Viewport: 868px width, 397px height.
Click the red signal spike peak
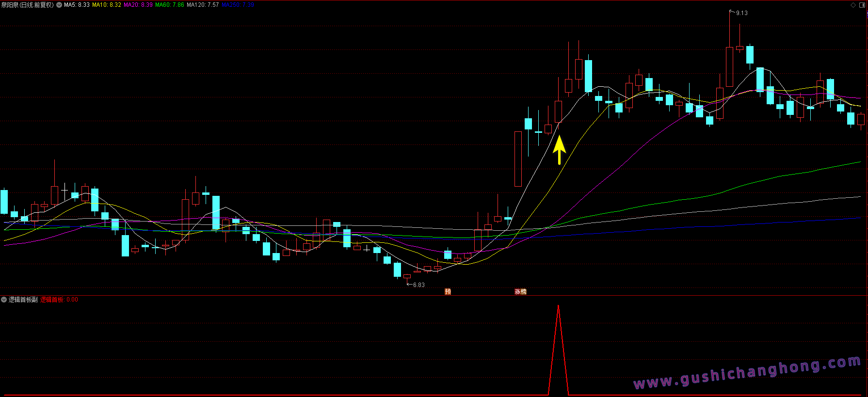(x=558, y=306)
